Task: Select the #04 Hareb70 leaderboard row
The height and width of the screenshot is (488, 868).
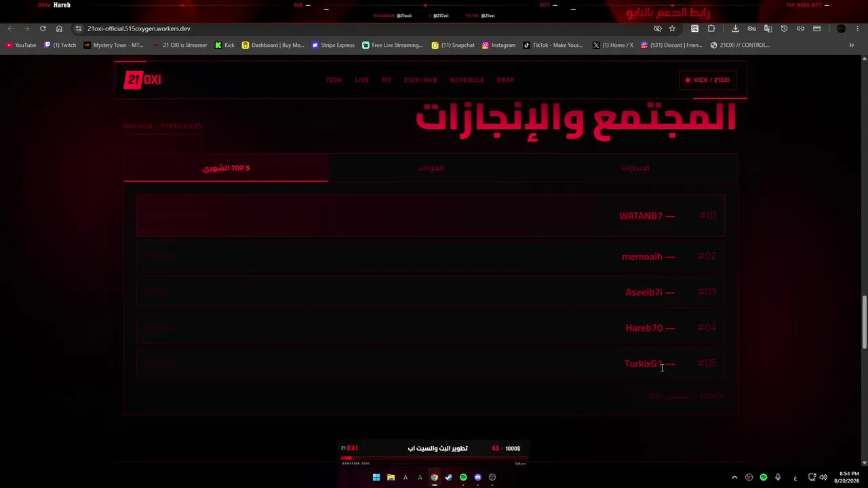Action: 431,328
